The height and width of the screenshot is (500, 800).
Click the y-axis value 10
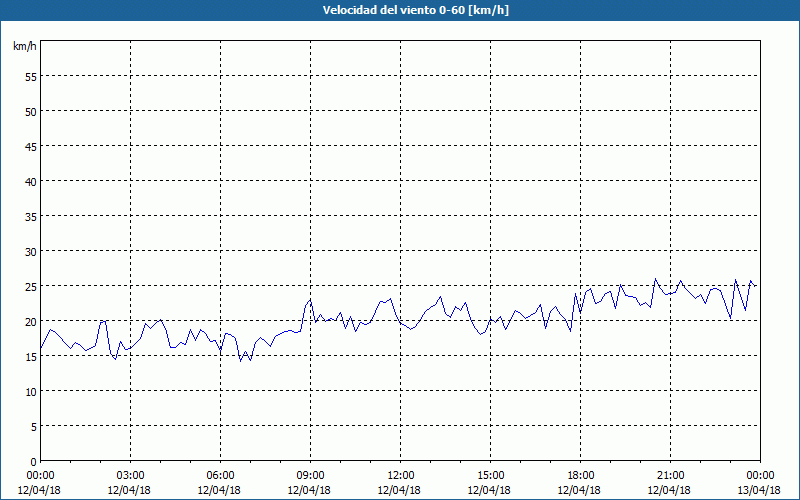[31, 391]
